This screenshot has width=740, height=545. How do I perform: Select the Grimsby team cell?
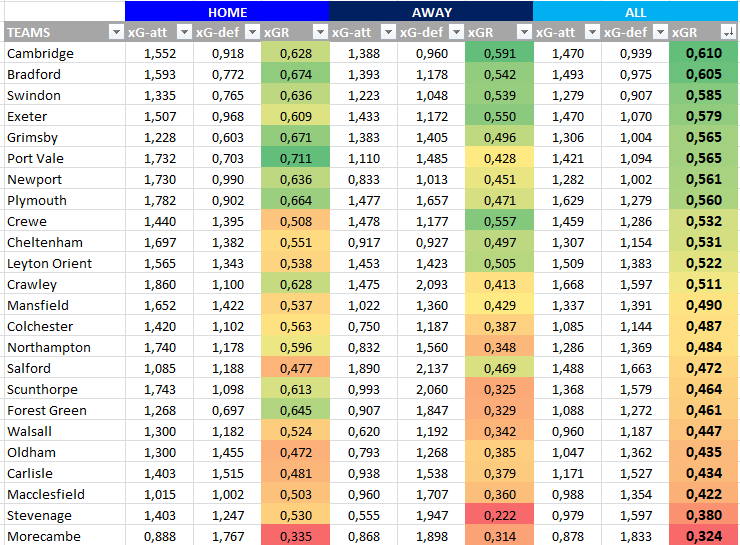click(x=64, y=137)
